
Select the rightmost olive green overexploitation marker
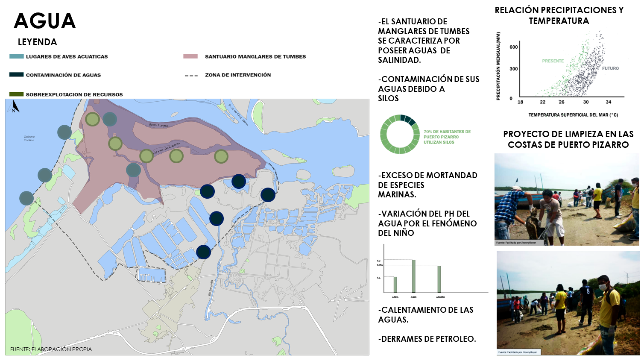221,156
